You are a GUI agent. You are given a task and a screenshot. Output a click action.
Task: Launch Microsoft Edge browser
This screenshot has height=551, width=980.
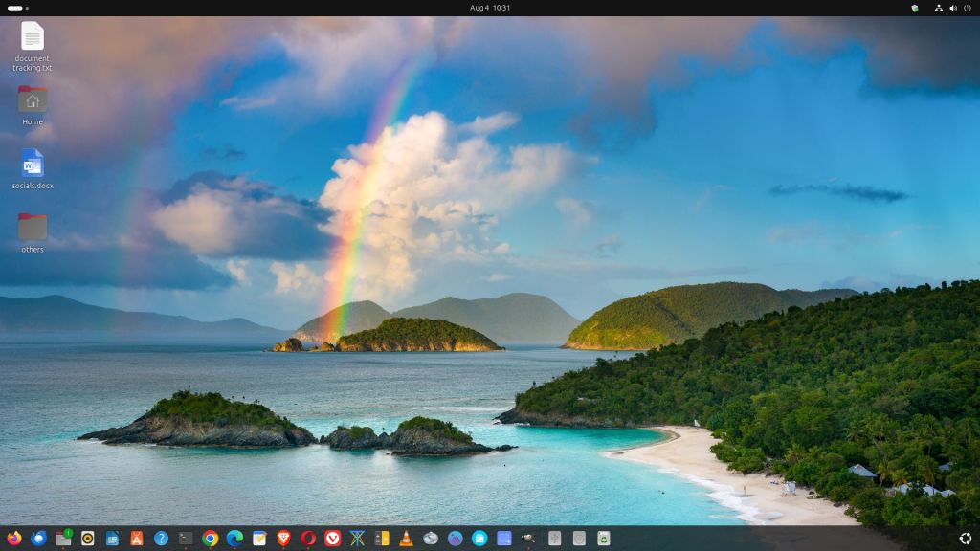pyautogui.click(x=234, y=538)
